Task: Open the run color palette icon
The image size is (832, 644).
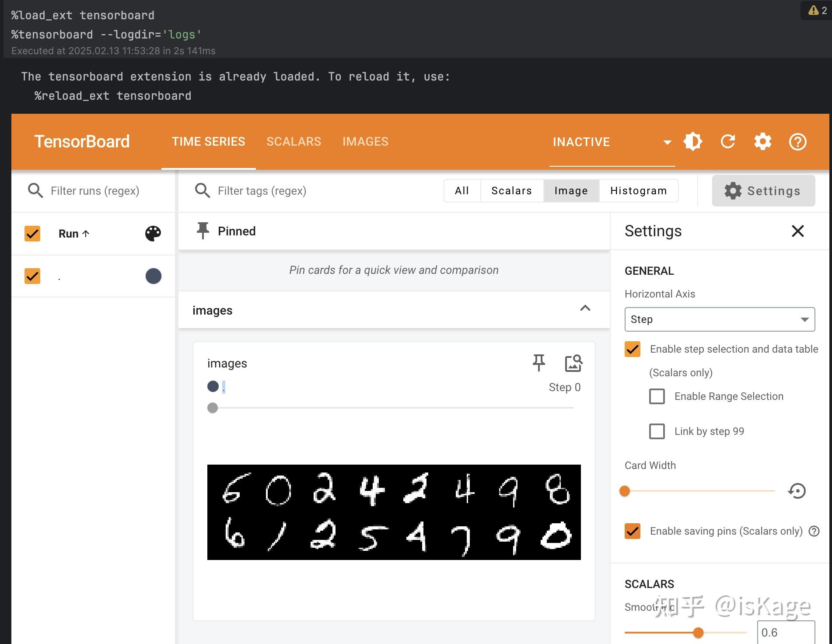Action: tap(153, 234)
